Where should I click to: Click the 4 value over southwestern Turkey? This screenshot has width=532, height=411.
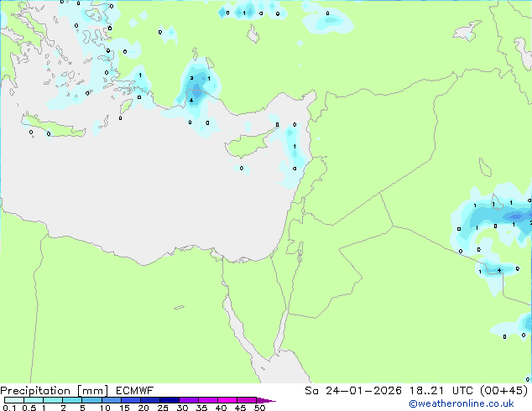191,101
